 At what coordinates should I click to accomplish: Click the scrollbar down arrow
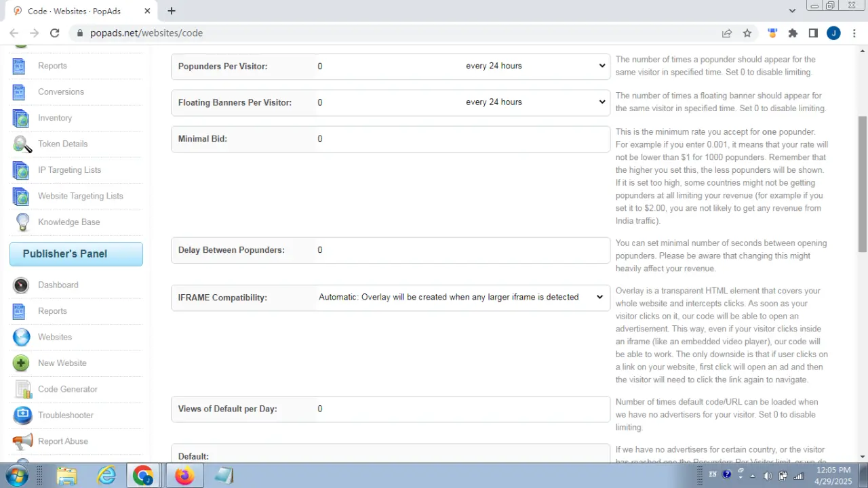863,457
